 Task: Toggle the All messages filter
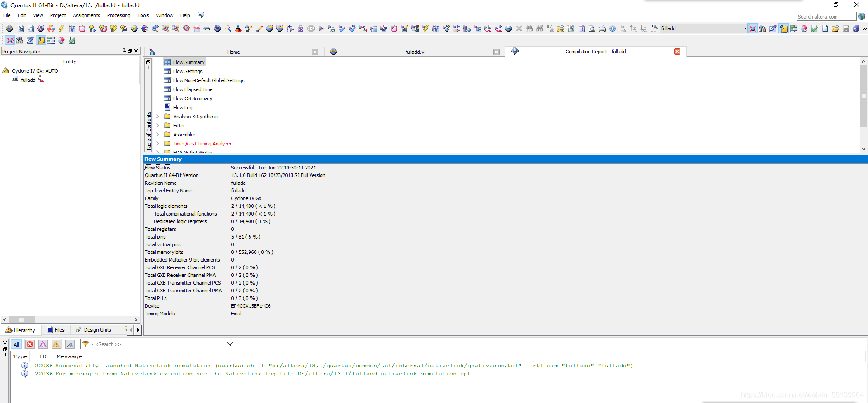pos(16,344)
